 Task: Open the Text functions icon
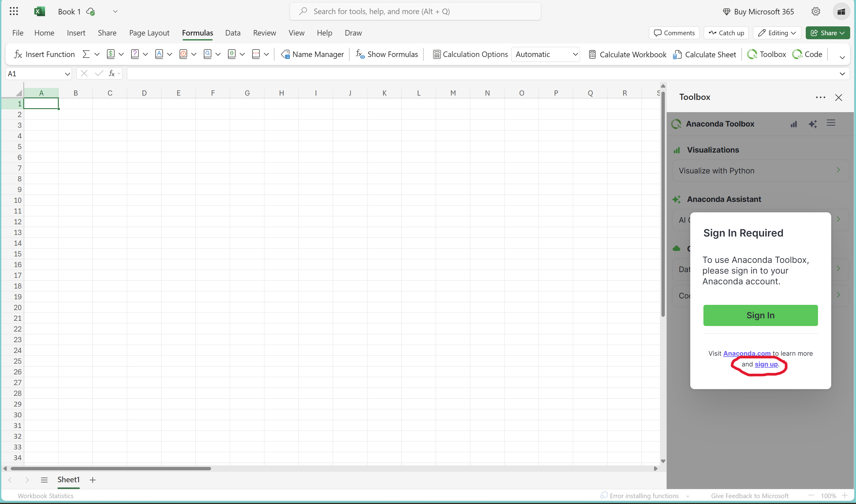click(159, 54)
